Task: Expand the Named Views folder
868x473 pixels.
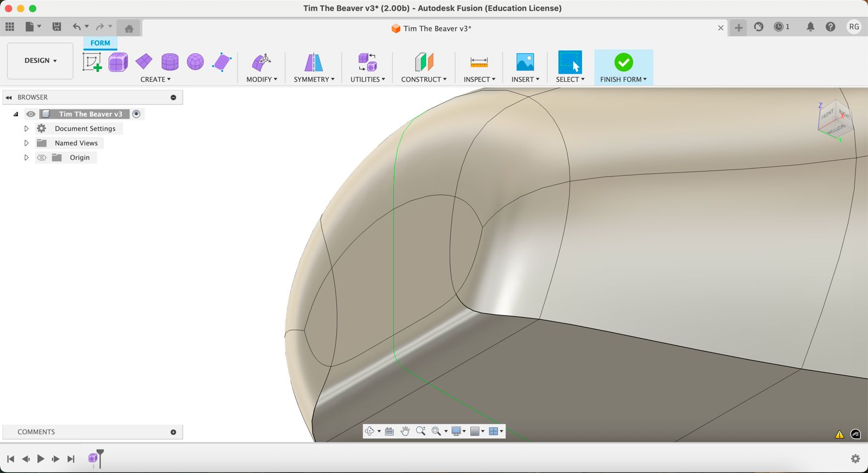Action: tap(26, 143)
